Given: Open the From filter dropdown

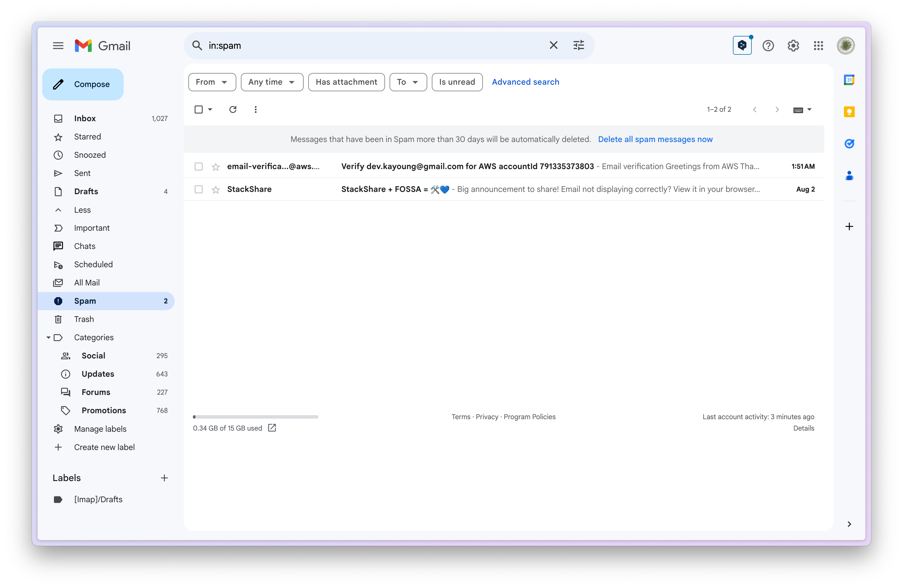Looking at the screenshot, I should click(212, 82).
